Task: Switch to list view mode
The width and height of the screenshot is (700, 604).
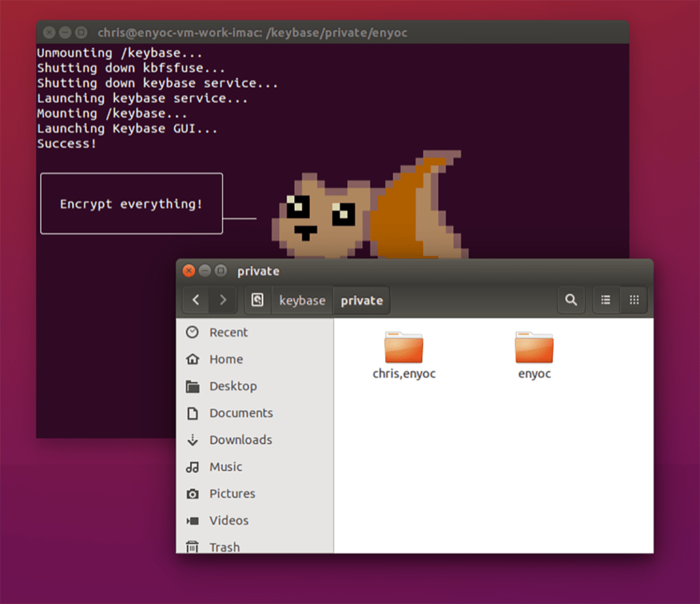Action: point(606,300)
